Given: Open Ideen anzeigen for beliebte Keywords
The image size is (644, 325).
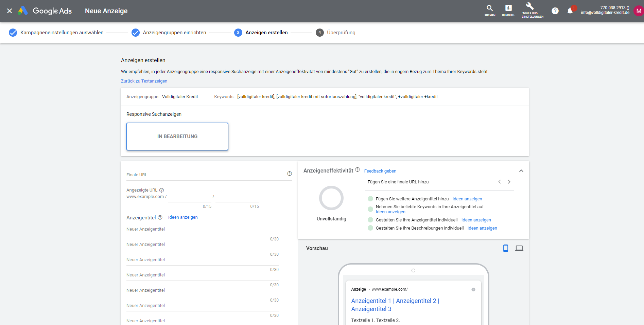Looking at the screenshot, I should 390,212.
